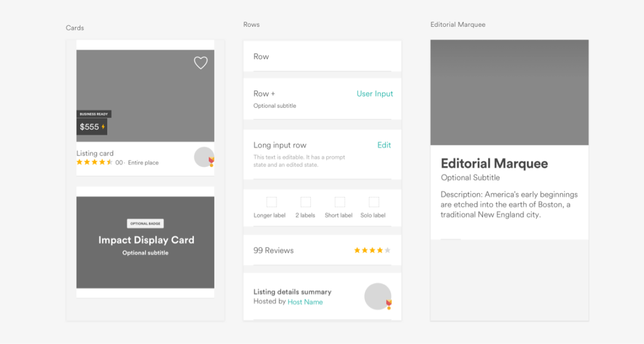
Task: Click Edit on the Long input row
Action: pos(384,145)
